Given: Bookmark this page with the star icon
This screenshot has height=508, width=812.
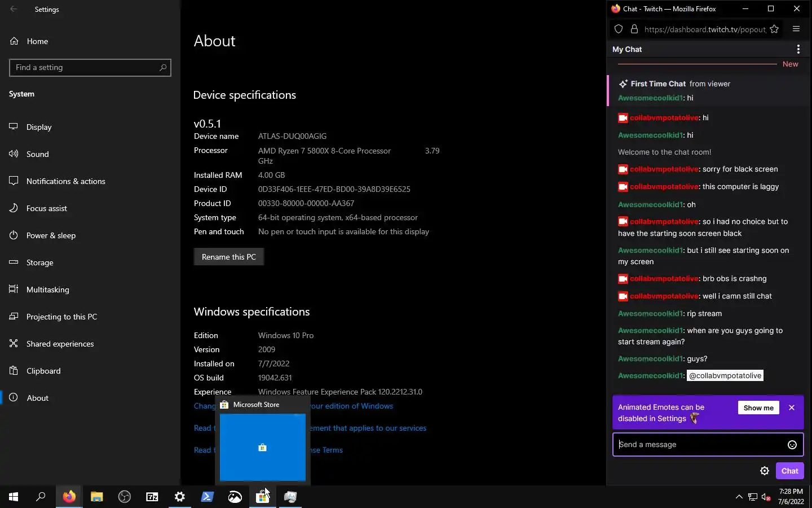Looking at the screenshot, I should click(x=774, y=29).
